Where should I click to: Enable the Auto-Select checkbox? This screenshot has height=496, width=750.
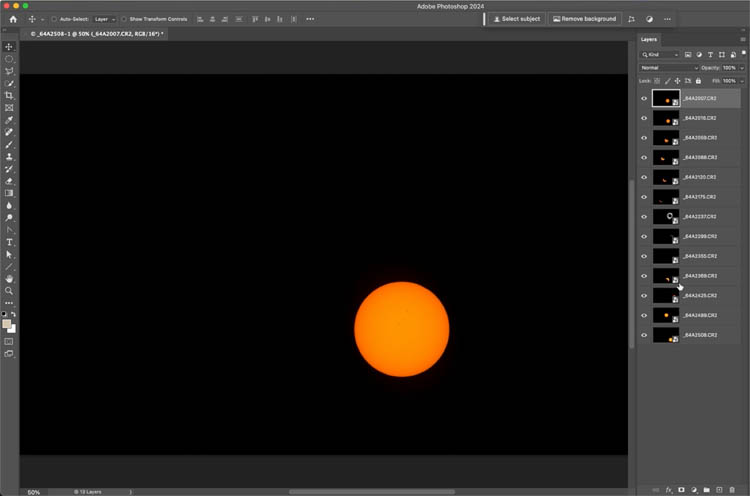tap(55, 19)
